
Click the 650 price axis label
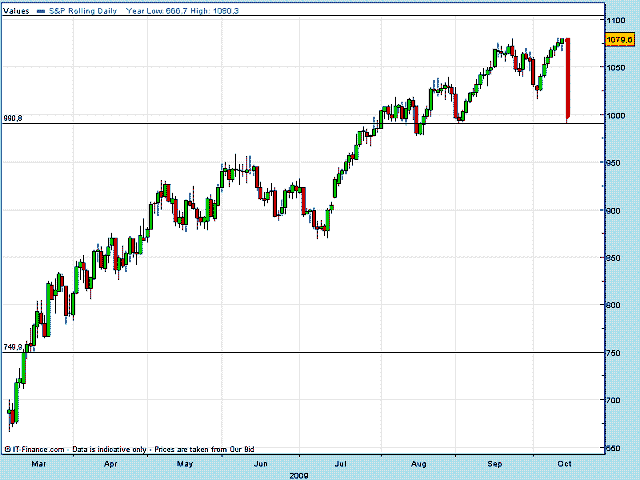tap(613, 448)
